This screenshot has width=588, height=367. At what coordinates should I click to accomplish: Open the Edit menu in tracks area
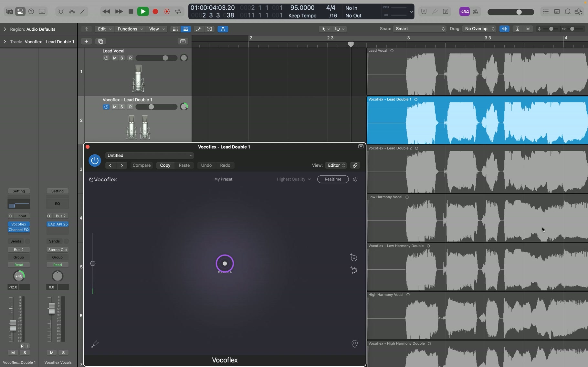[x=104, y=29]
